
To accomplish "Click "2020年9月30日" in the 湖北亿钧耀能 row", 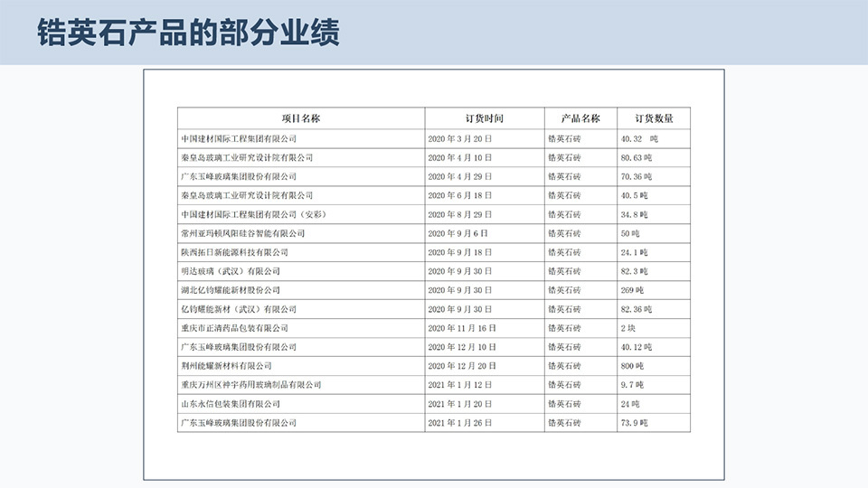I will click(x=460, y=290).
